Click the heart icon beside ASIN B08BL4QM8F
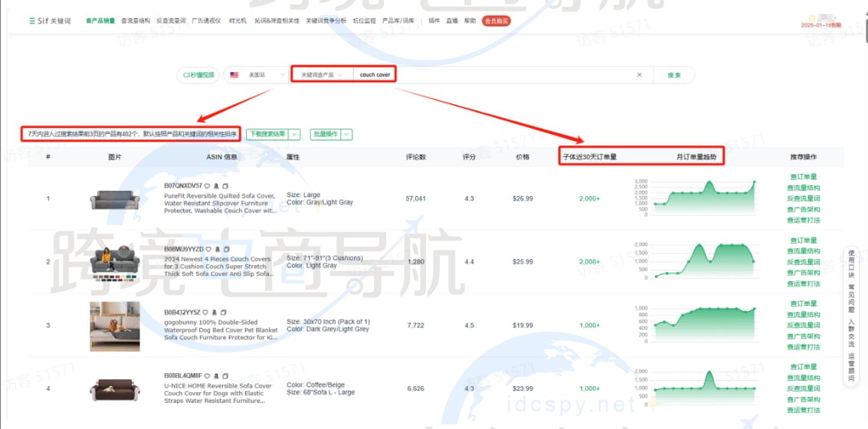 tap(207, 375)
